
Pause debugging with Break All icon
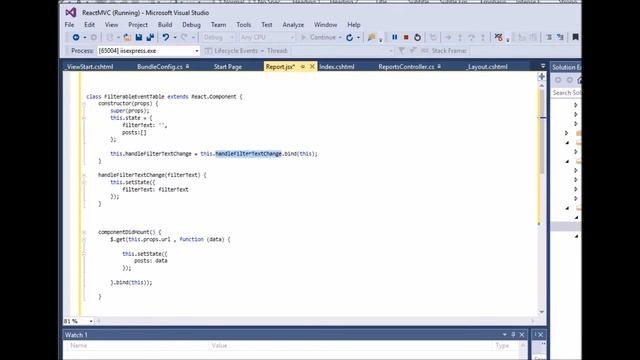click(x=394, y=38)
